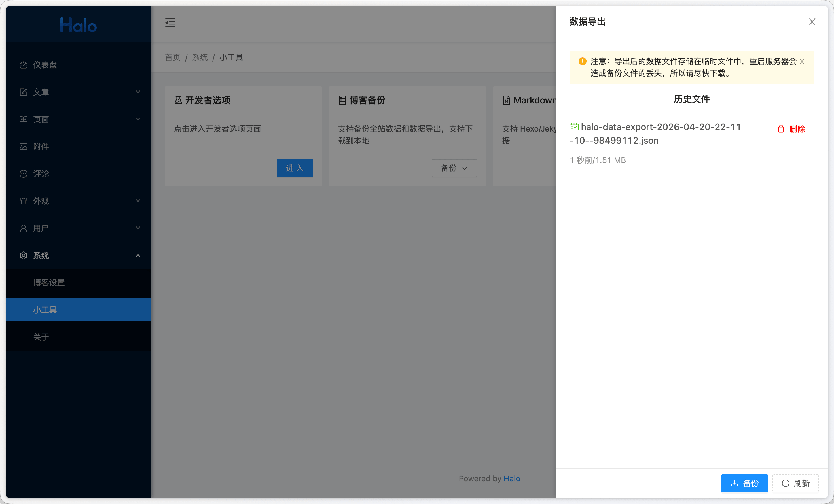Click the sidebar collapse menu icon
Viewport: 834px width, 504px height.
(x=170, y=22)
